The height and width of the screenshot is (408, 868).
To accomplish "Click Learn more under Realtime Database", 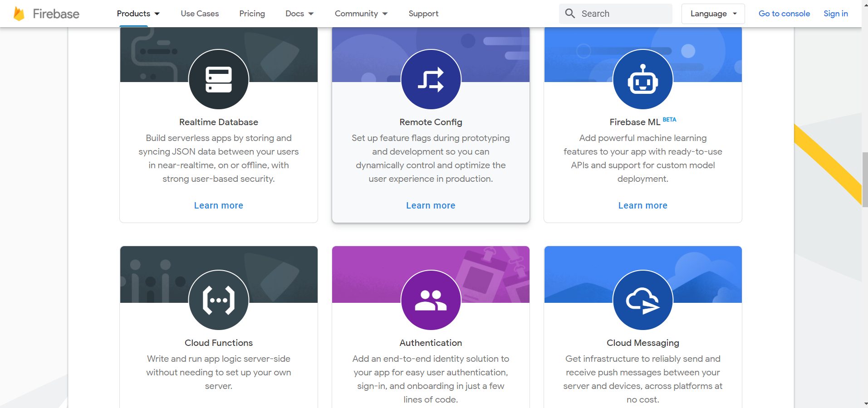I will click(219, 205).
